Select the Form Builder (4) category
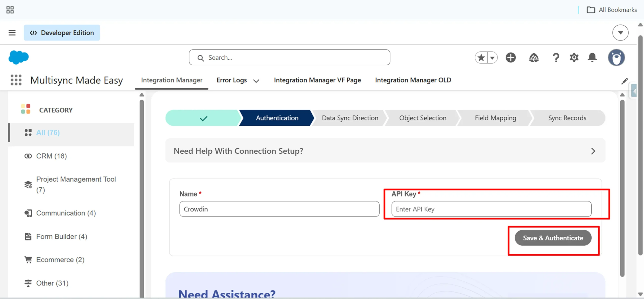The height and width of the screenshot is (299, 644). click(62, 236)
